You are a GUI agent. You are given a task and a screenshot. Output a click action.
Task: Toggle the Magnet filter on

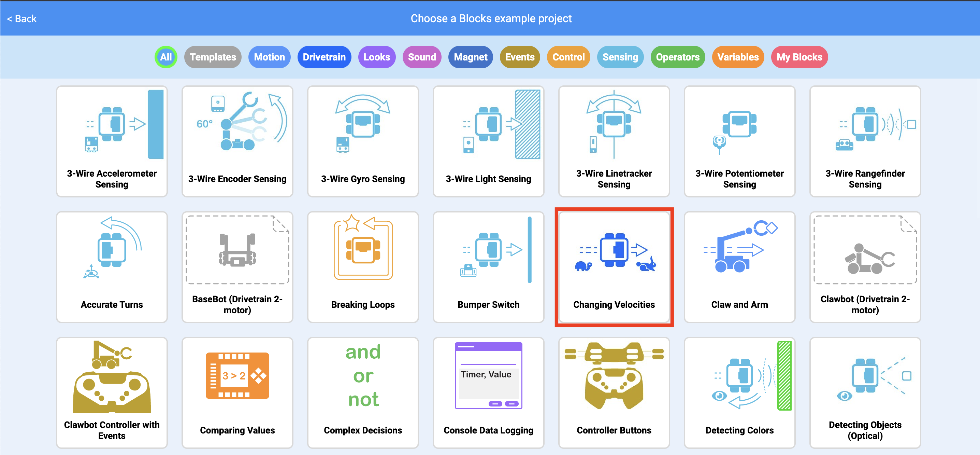(471, 57)
